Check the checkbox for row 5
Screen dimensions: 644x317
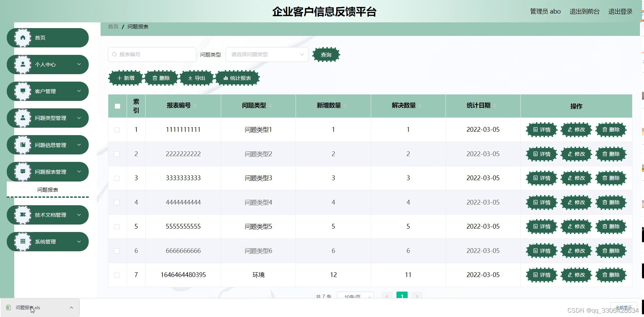117,227
